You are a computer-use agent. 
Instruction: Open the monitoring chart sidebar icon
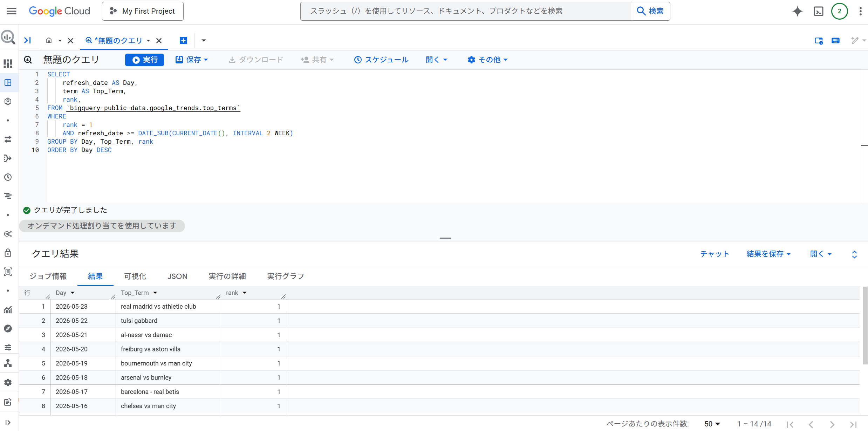8,310
